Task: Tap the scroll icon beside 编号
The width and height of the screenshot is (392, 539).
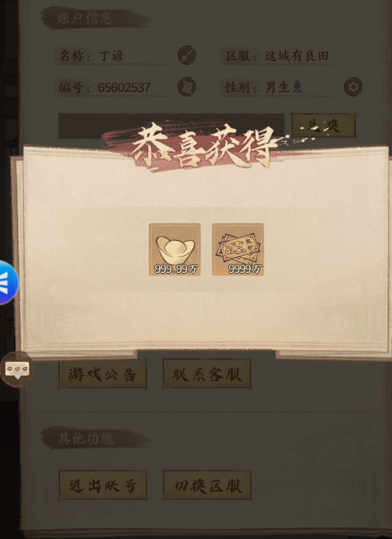Action: point(186,87)
